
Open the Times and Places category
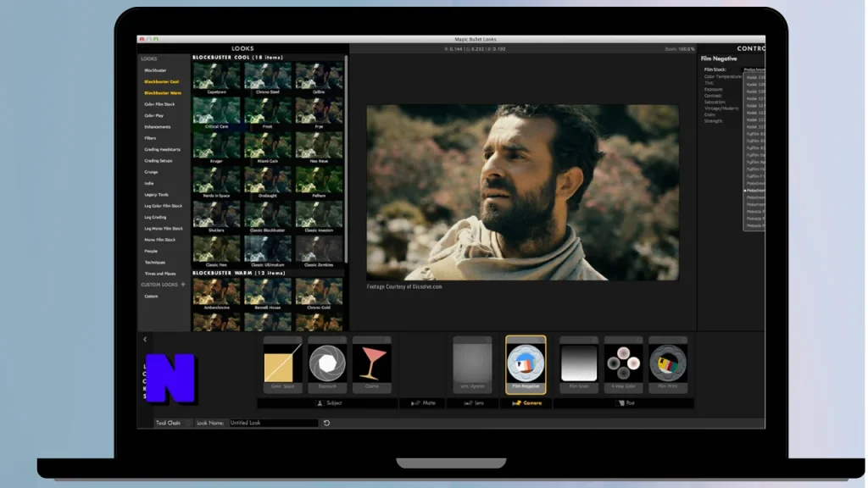tap(160, 274)
